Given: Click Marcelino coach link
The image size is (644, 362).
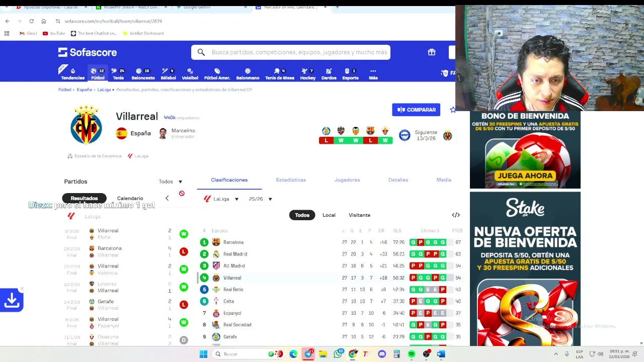Looking at the screenshot, I should pyautogui.click(x=183, y=131).
